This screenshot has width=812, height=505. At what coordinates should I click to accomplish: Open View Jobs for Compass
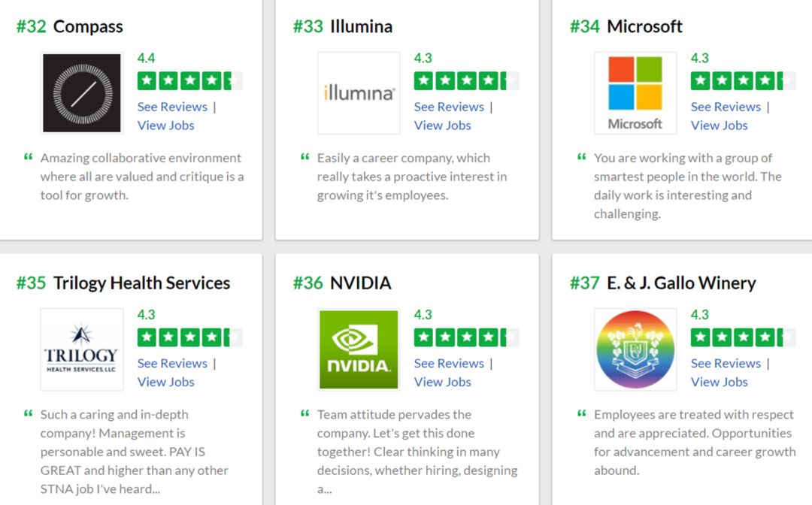[165, 125]
